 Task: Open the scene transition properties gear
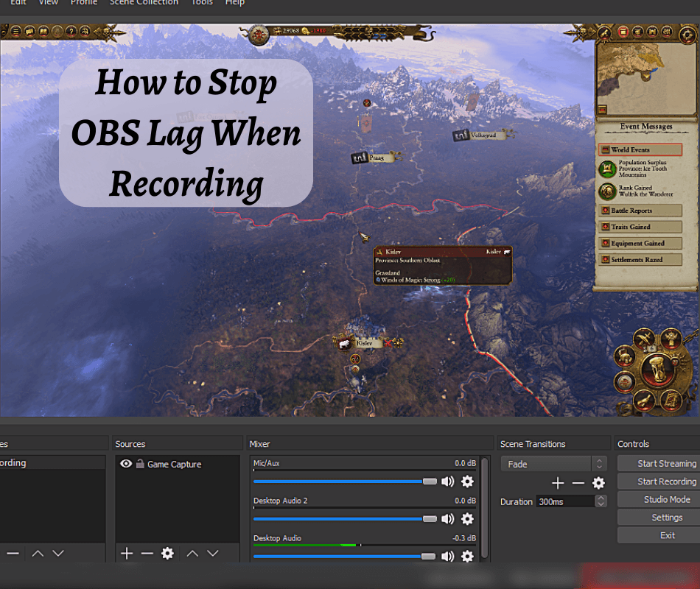[598, 483]
